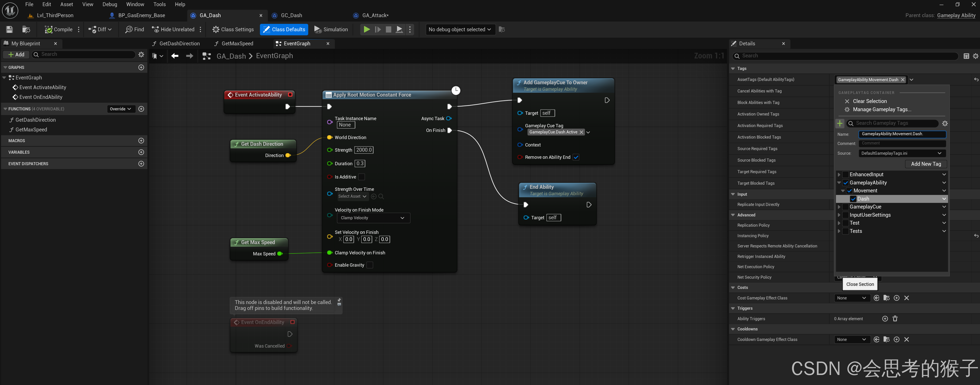Open the Window menu

(x=135, y=4)
